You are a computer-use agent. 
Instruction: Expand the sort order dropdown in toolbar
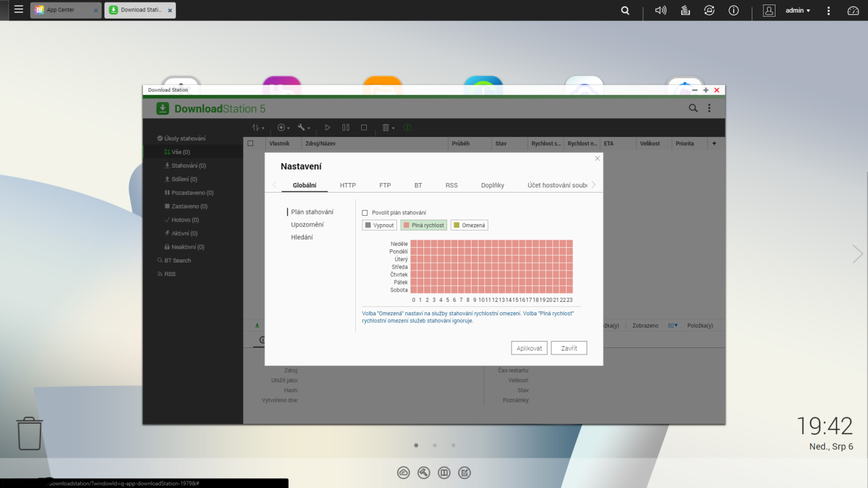[x=258, y=128]
